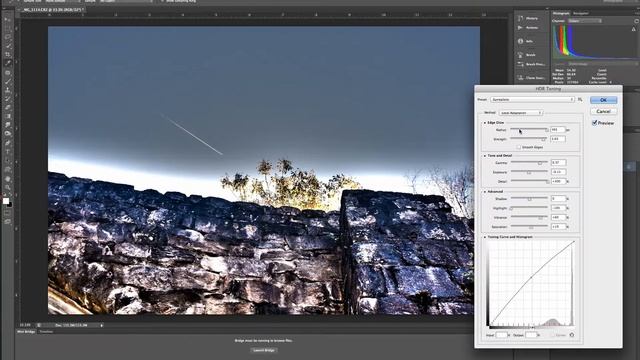Select the Path Selection tool
Viewport: 640px width, 360px height.
click(x=7, y=161)
